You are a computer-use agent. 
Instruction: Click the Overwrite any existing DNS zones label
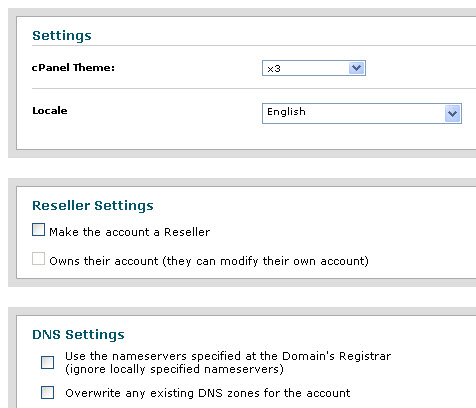pyautogui.click(x=208, y=393)
